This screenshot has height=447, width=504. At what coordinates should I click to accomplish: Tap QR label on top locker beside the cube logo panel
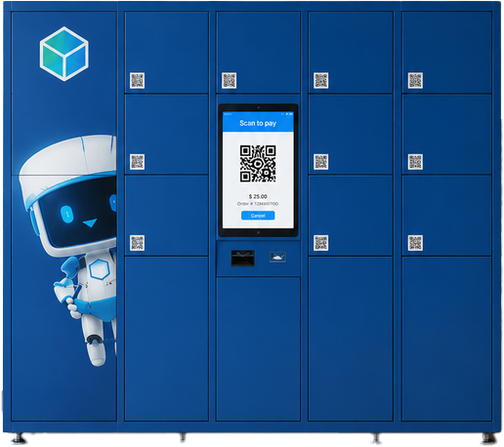pos(137,80)
